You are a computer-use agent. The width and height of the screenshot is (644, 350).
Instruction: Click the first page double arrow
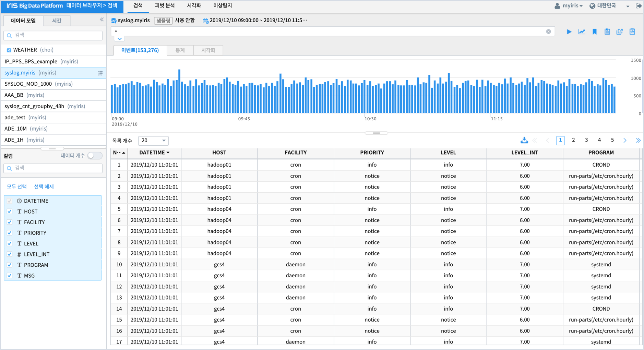coord(535,140)
